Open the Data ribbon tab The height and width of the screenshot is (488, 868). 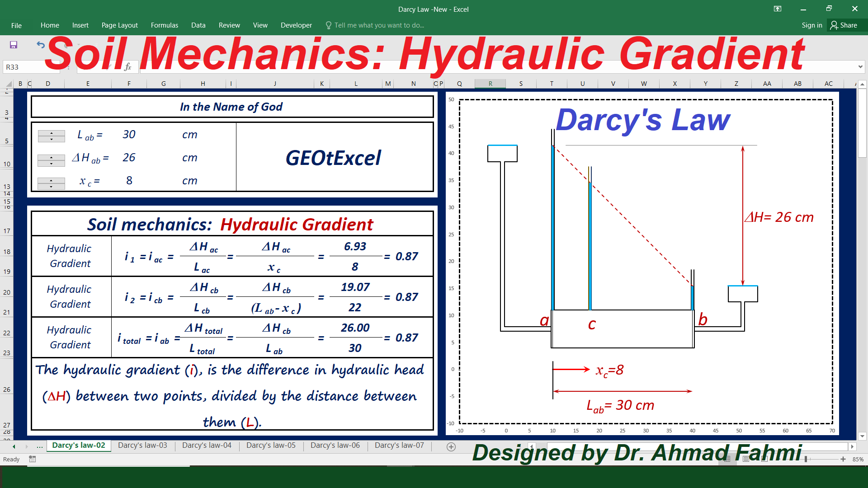(198, 25)
